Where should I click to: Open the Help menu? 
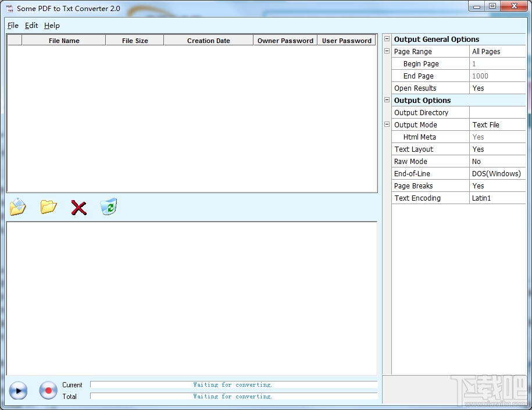52,26
